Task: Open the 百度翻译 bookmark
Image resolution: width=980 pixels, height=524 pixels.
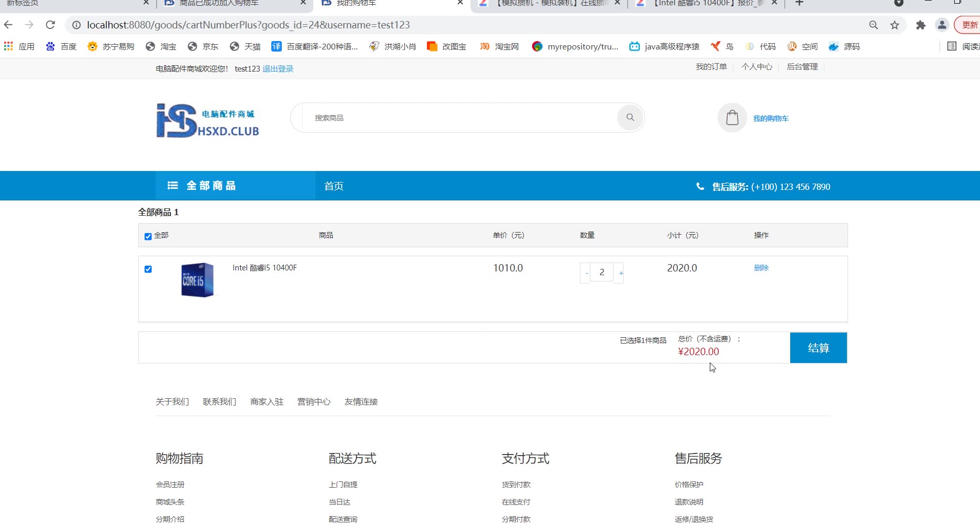Action: 314,46
